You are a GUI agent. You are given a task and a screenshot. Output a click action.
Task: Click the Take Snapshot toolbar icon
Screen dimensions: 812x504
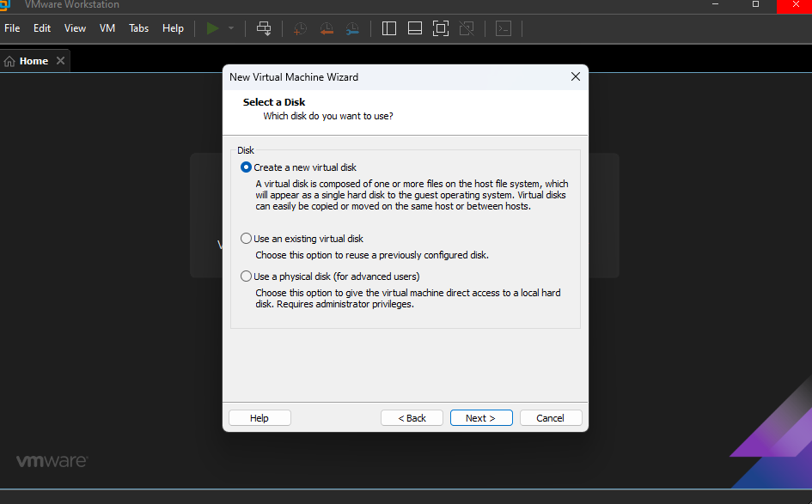pyautogui.click(x=300, y=28)
